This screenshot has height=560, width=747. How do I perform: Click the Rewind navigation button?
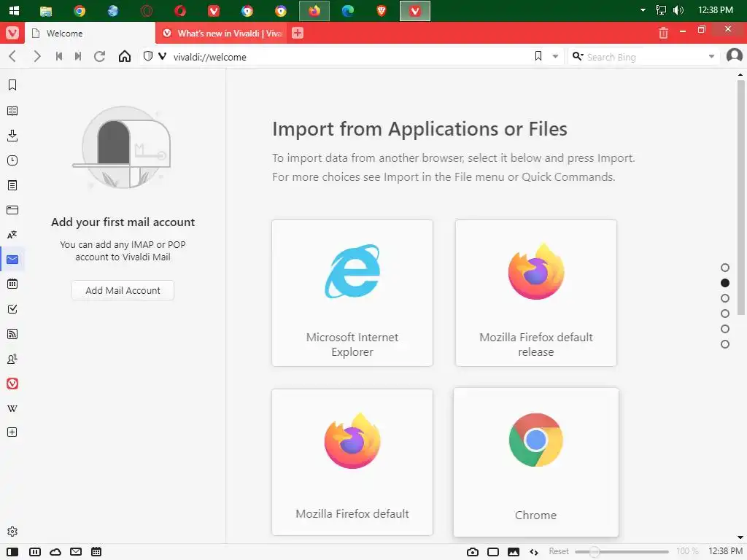[59, 56]
